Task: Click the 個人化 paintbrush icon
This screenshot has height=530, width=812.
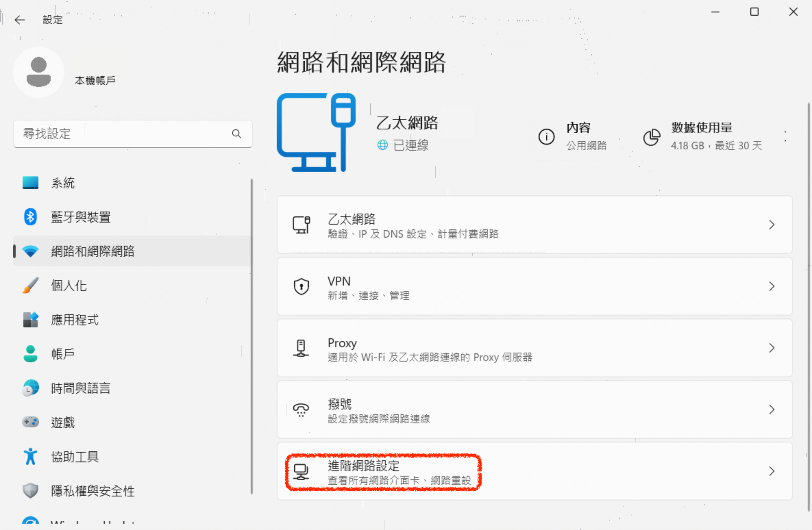Action: [30, 285]
